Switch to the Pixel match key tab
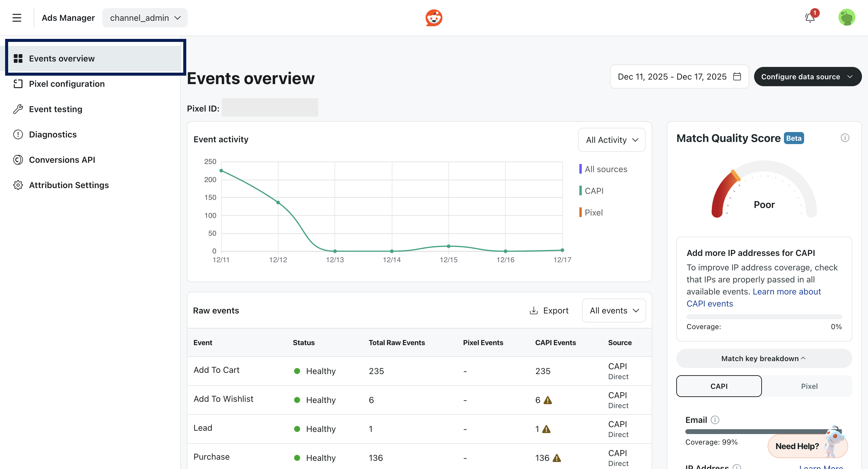This screenshot has width=868, height=469. (x=809, y=386)
